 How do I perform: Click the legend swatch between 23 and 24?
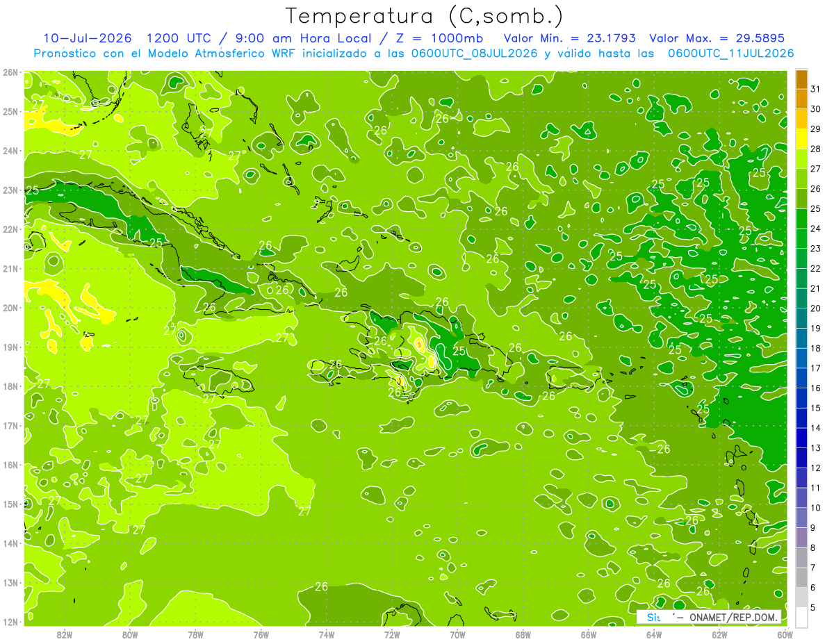point(801,238)
